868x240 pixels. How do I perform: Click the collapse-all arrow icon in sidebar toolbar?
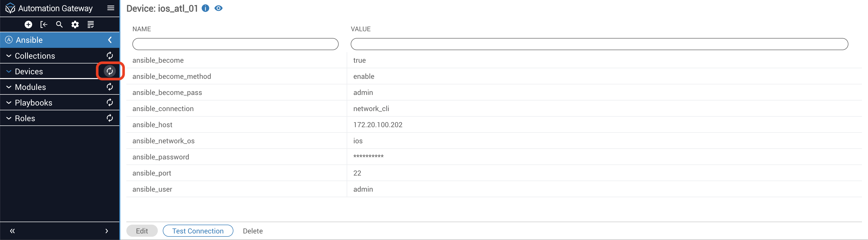[44, 24]
